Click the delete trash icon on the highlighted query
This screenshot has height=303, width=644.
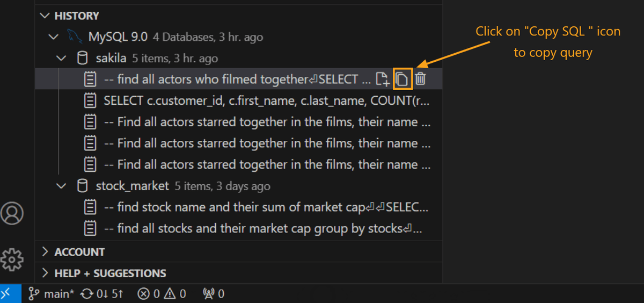click(421, 80)
